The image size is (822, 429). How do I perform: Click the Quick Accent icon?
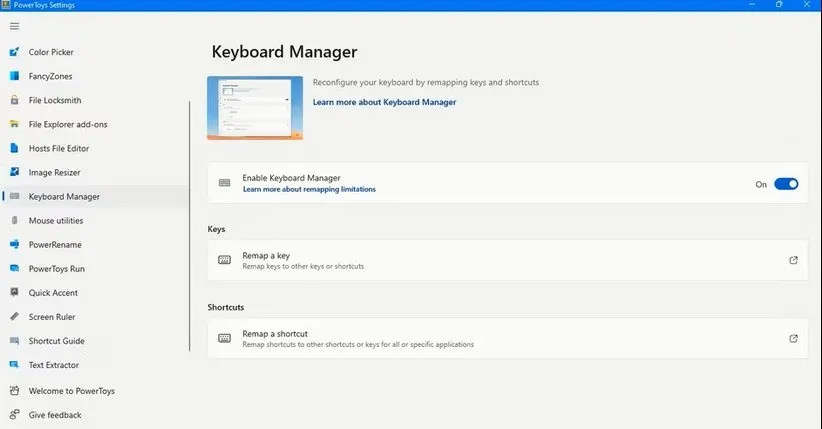[14, 293]
